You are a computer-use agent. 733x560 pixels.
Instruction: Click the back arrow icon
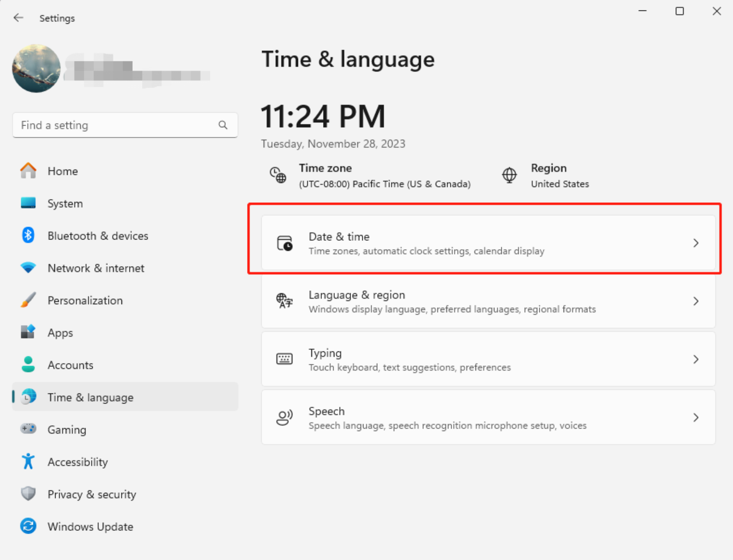pos(18,18)
